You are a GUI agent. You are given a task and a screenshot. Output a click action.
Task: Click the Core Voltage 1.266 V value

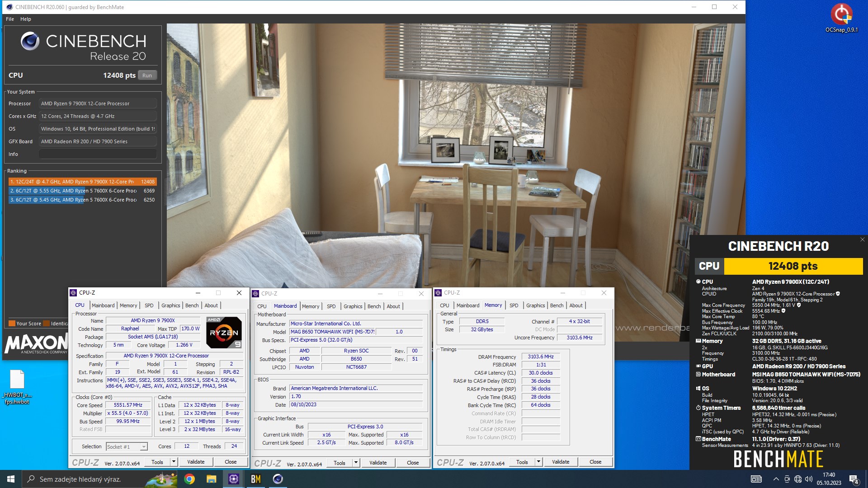(x=184, y=345)
